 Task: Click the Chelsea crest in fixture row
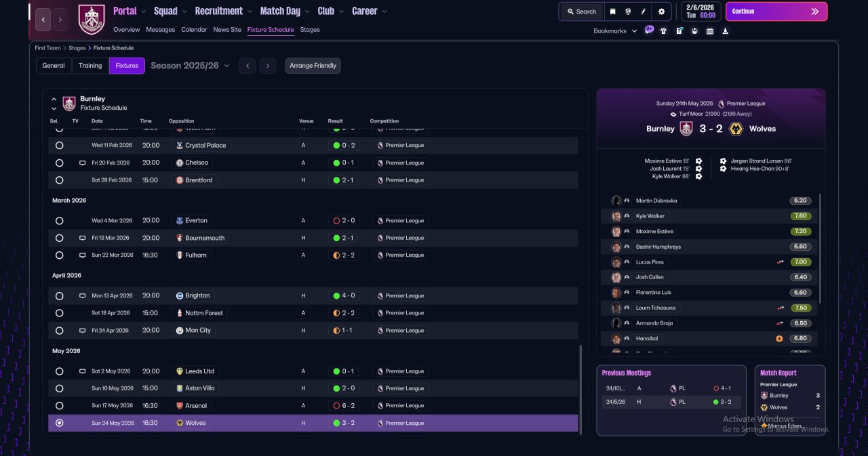179,163
